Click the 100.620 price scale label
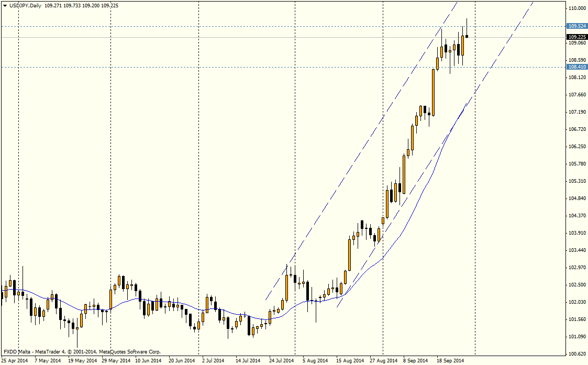588x365 pixels. click(x=577, y=353)
